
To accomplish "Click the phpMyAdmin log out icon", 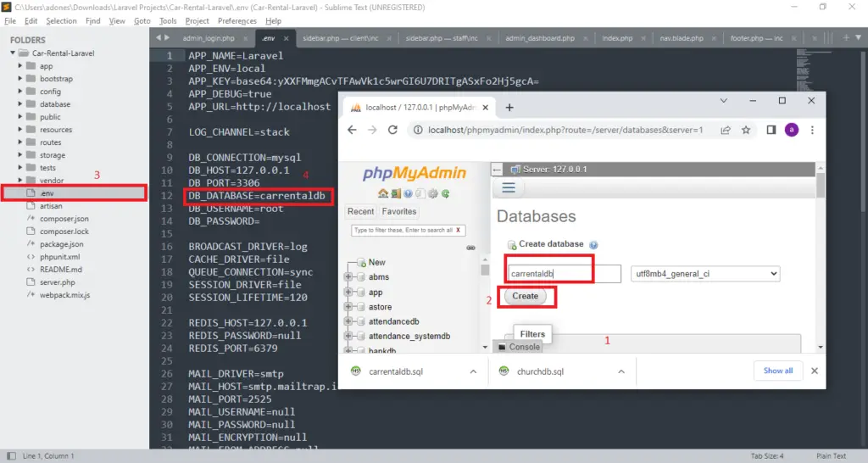I will (x=395, y=193).
